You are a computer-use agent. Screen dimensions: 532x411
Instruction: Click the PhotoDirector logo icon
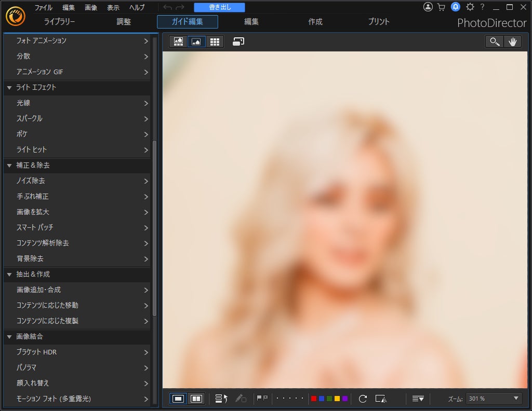pos(16,16)
